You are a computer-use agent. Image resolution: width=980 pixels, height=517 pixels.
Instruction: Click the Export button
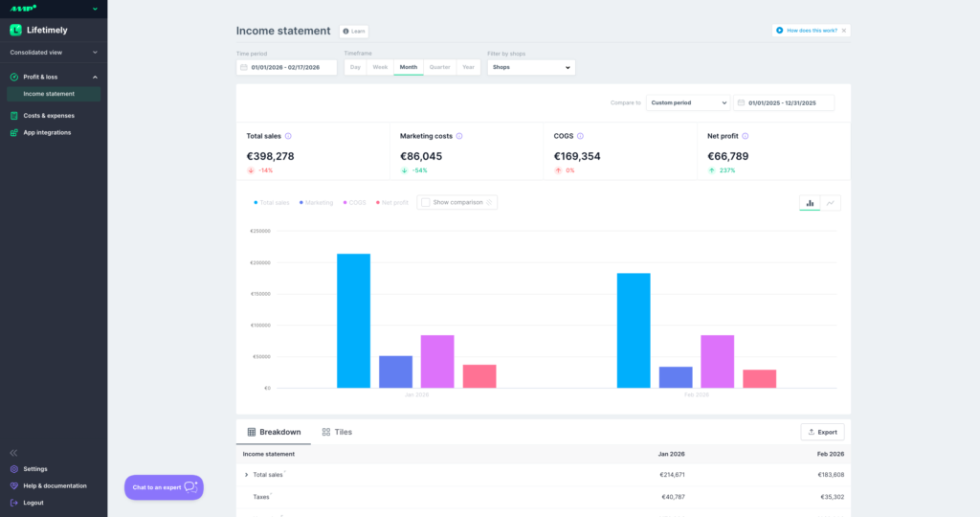[822, 432]
